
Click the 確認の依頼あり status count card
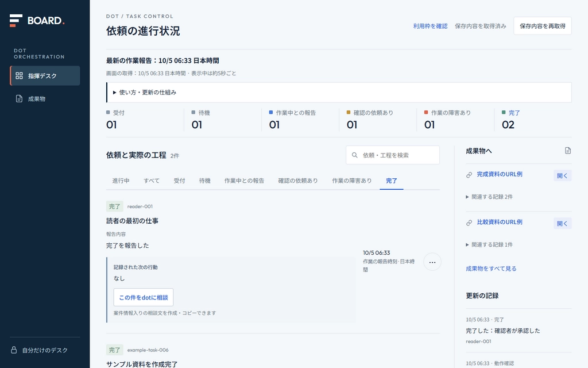pyautogui.click(x=378, y=120)
